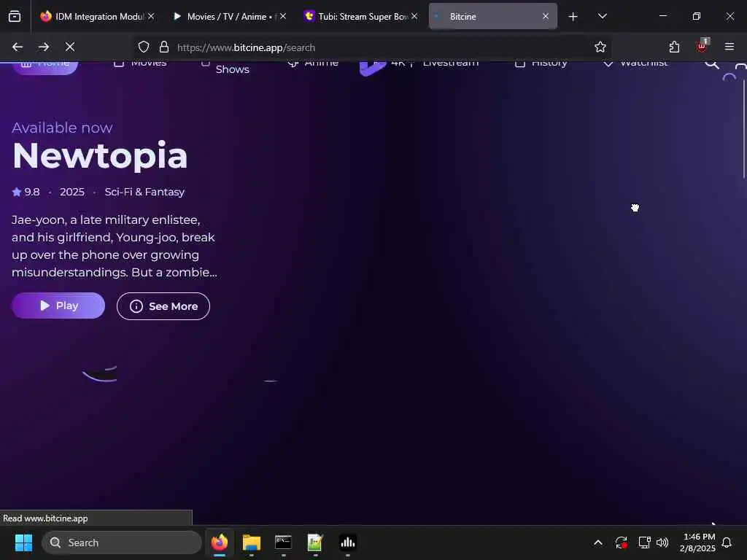Open Firefox application hamburger menu
The width and height of the screenshot is (747, 560).
729,47
